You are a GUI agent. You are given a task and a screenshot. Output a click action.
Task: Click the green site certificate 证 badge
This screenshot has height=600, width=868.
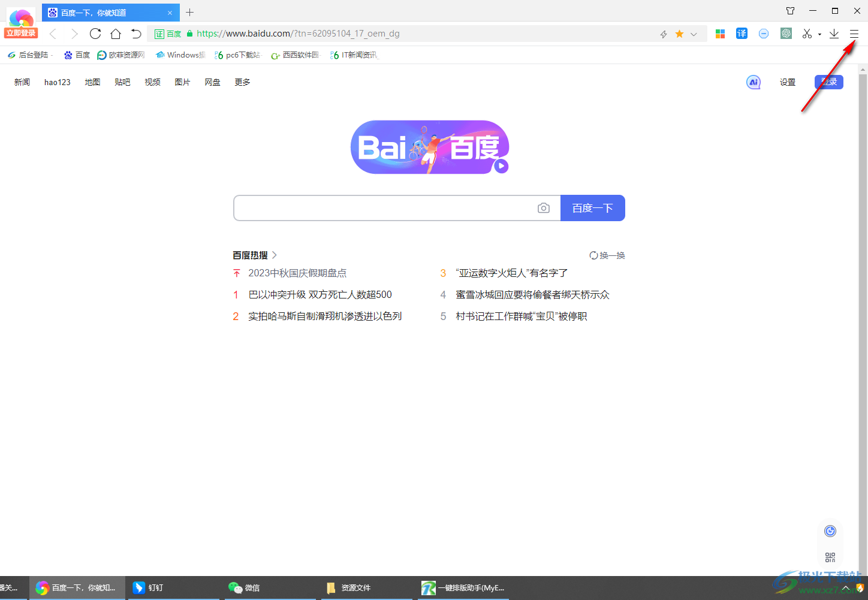coord(159,34)
